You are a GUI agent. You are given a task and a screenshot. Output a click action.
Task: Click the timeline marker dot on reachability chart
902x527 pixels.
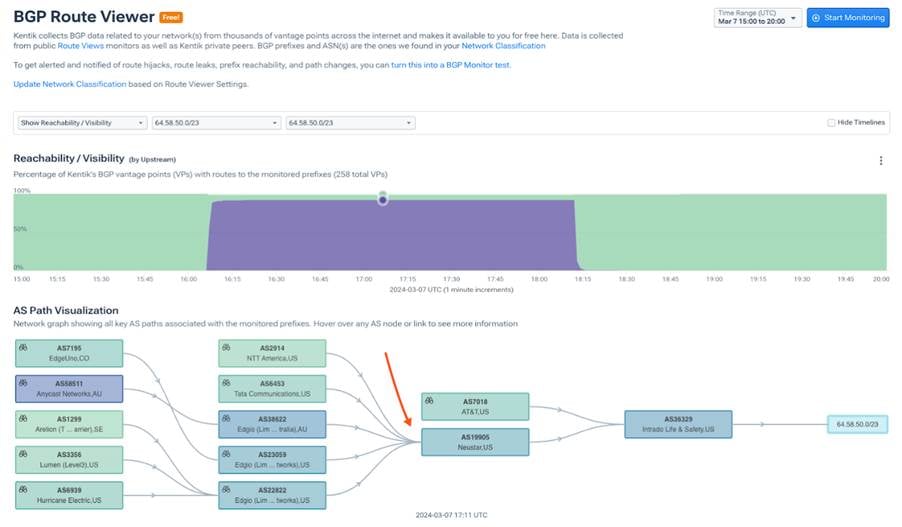click(x=383, y=200)
